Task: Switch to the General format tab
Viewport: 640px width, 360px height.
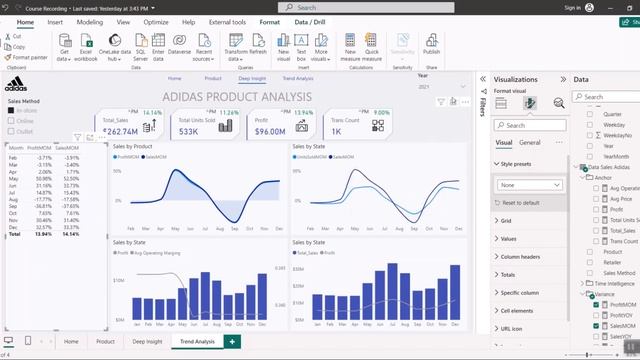Action: point(530,142)
